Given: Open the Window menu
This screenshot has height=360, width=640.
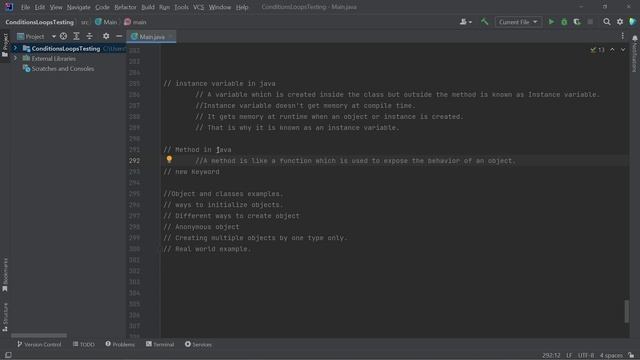Looking at the screenshot, I should pyautogui.click(x=220, y=7).
